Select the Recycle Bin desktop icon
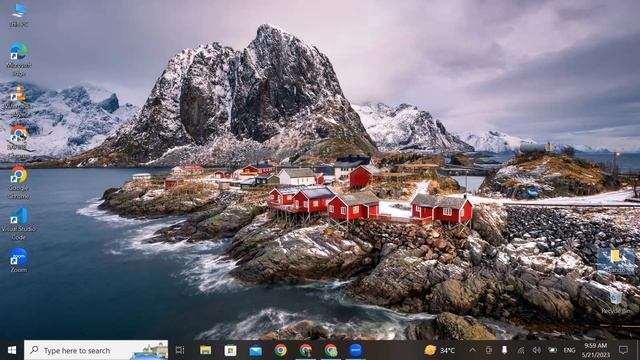The image size is (640, 360). point(616,303)
